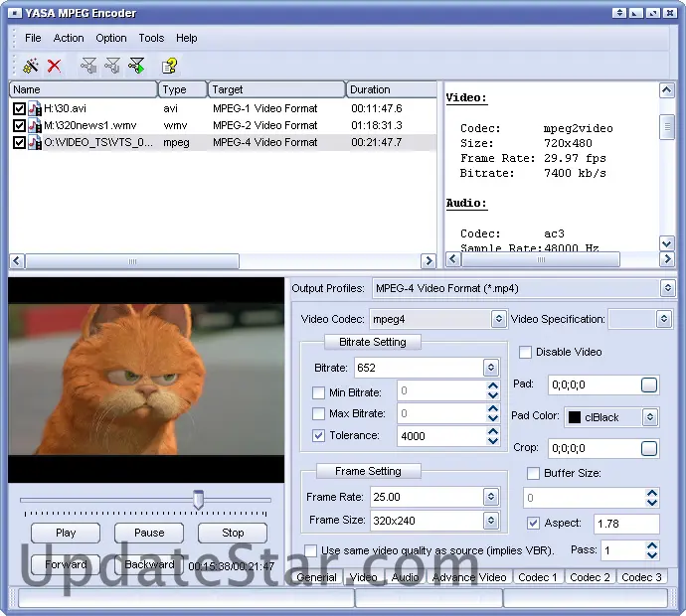Check Use same video quality as source
This screenshot has width=686, height=616.
[310, 550]
